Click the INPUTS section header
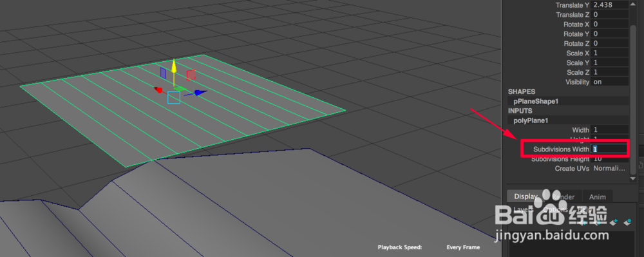The image size is (644, 257). tap(520, 111)
